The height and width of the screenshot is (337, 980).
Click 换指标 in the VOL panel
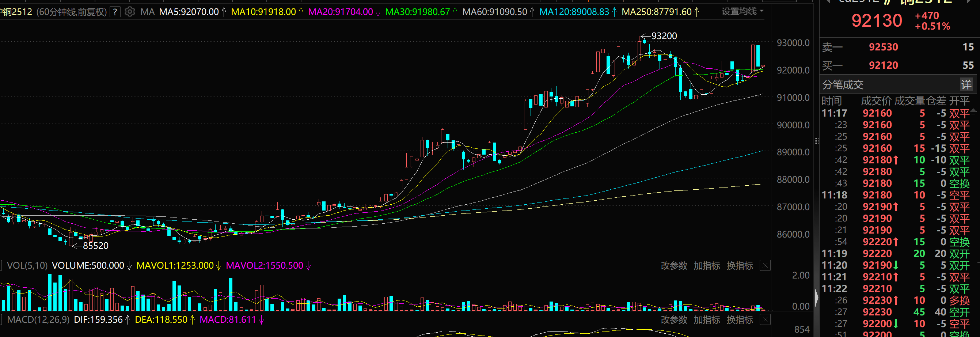740,265
